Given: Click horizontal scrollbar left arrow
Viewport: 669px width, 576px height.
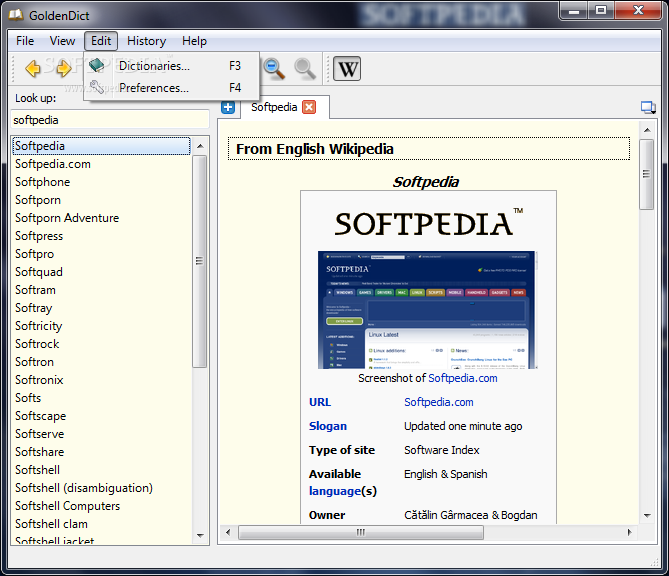Looking at the screenshot, I should 228,532.
